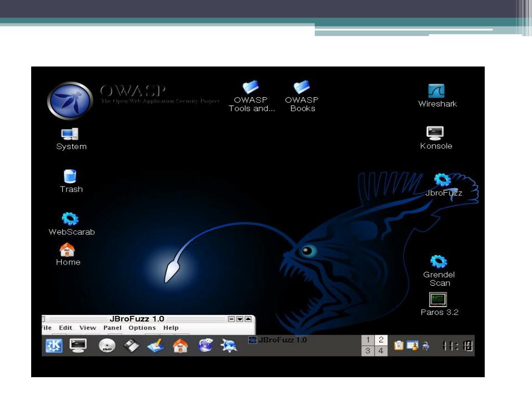The image size is (532, 399).
Task: Click the house icon in the panel
Action: (x=180, y=345)
